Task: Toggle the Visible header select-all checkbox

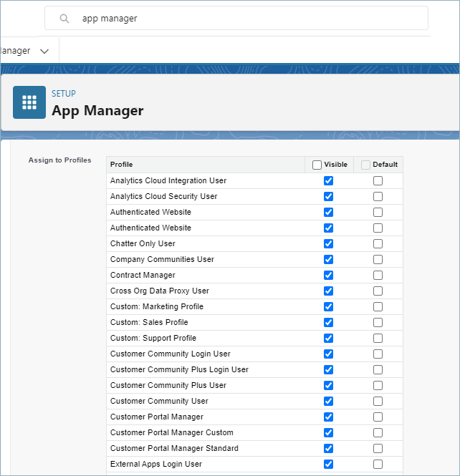Action: (317, 165)
